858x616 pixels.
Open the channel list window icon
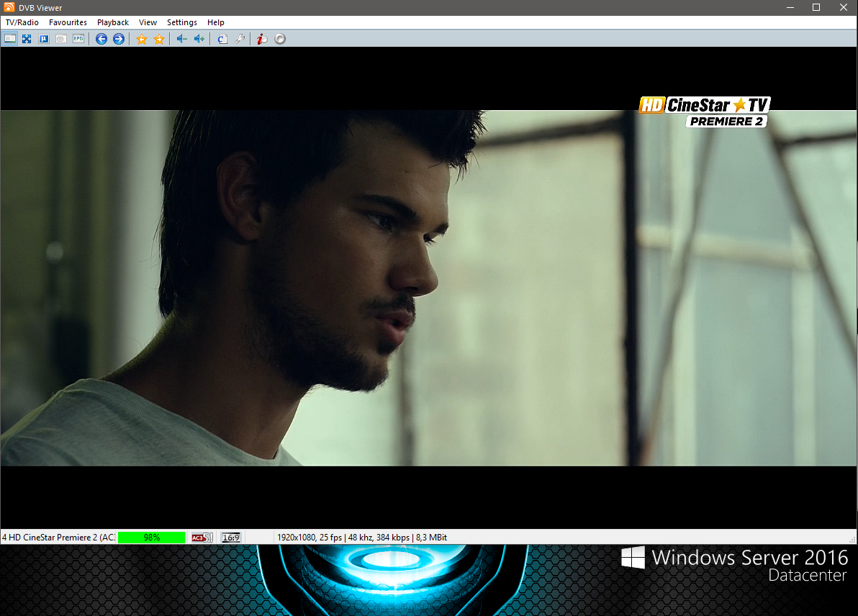point(10,39)
